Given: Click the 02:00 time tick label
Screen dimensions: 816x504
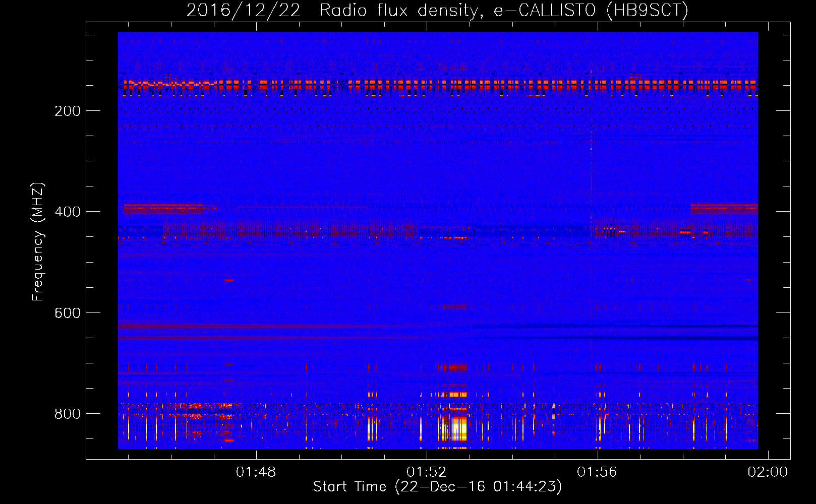Looking at the screenshot, I should pyautogui.click(x=768, y=472).
